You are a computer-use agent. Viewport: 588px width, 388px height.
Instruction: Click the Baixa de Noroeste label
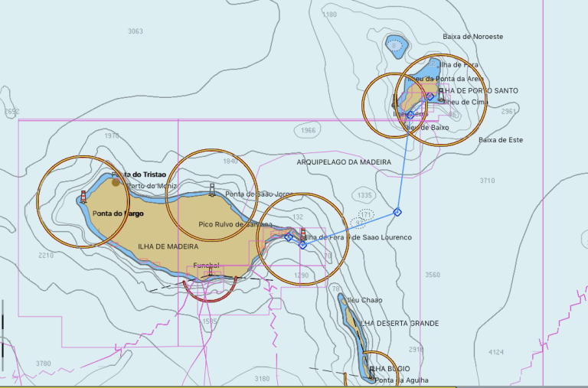472,37
